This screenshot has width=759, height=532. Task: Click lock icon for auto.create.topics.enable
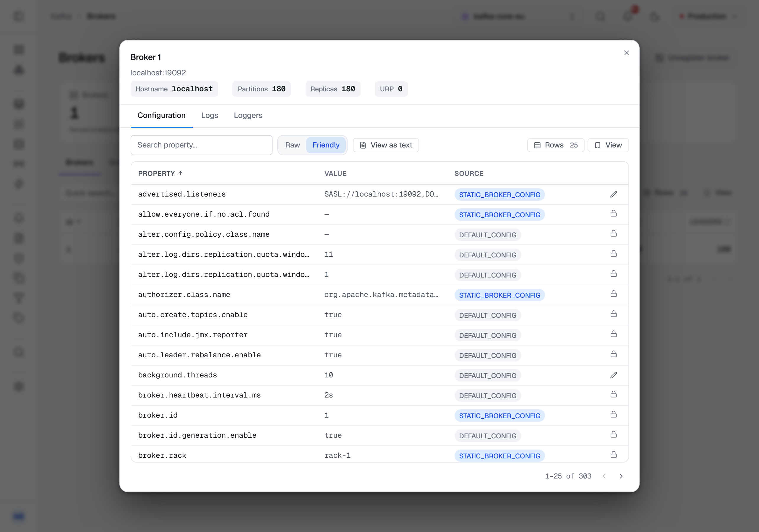[613, 314]
